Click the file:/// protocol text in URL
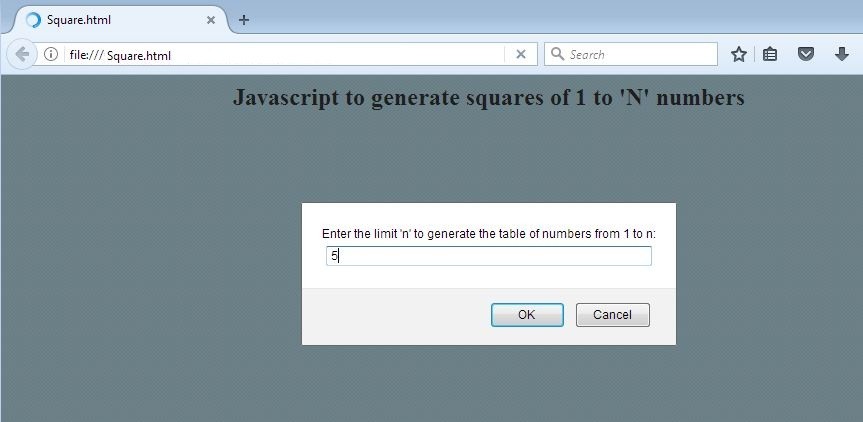Image resolution: width=863 pixels, height=422 pixels. [x=86, y=56]
